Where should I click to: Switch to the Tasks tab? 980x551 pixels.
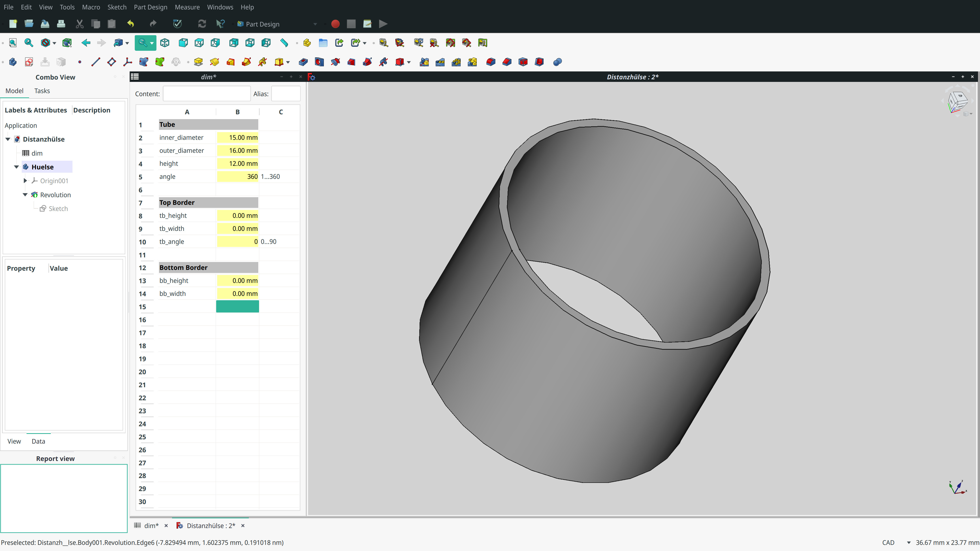point(42,91)
